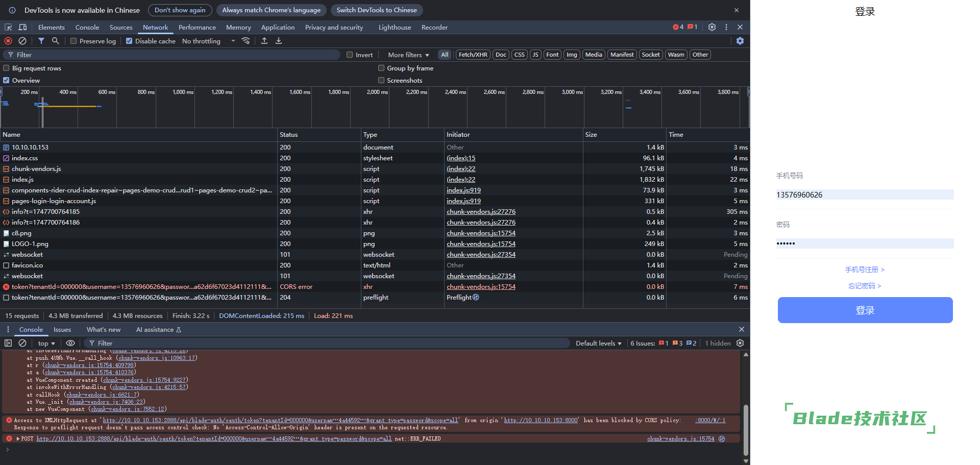This screenshot has height=465, width=980.
Task: Focus the password field
Action: (865, 243)
